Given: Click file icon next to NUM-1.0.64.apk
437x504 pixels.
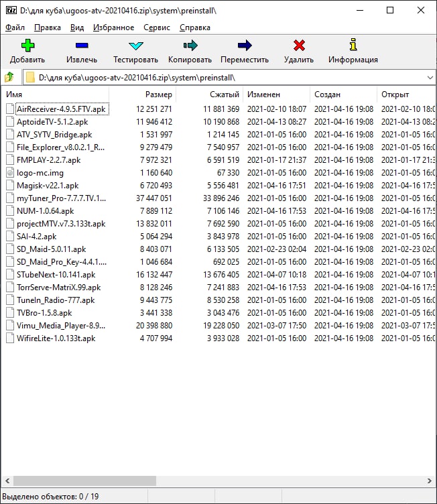Looking at the screenshot, I should point(10,211).
